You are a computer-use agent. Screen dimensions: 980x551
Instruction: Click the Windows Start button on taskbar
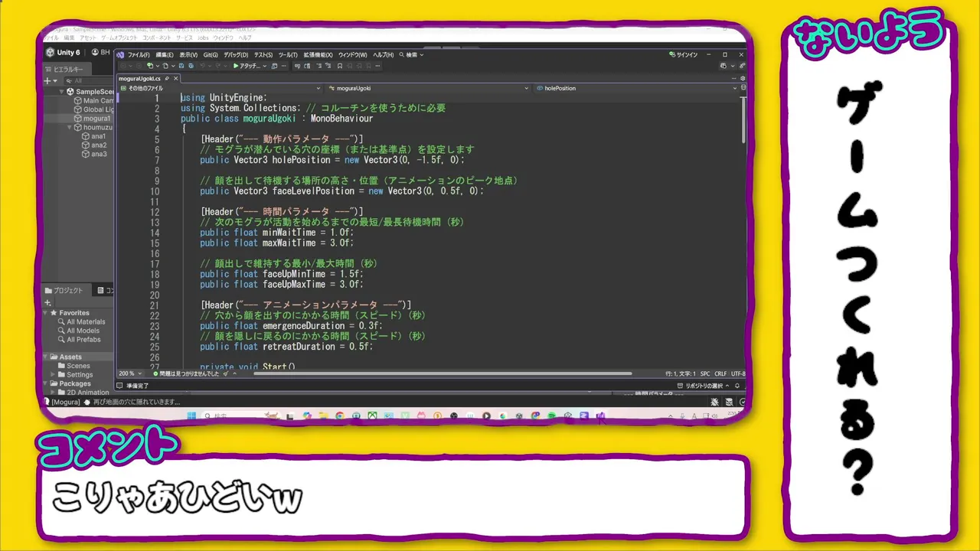point(192,416)
